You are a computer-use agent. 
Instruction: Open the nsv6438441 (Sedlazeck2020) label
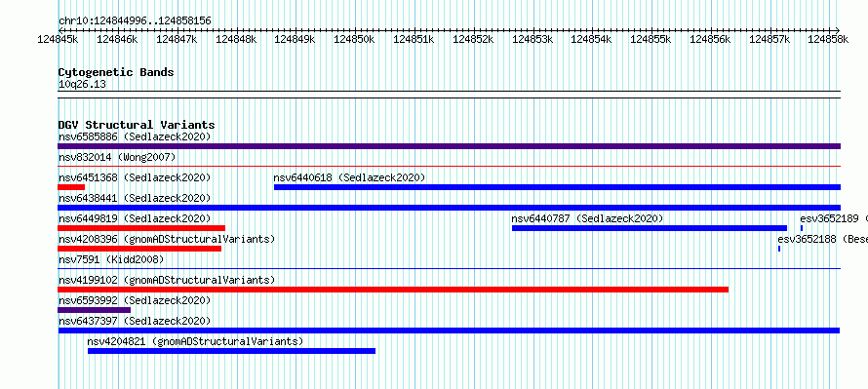[x=135, y=198]
